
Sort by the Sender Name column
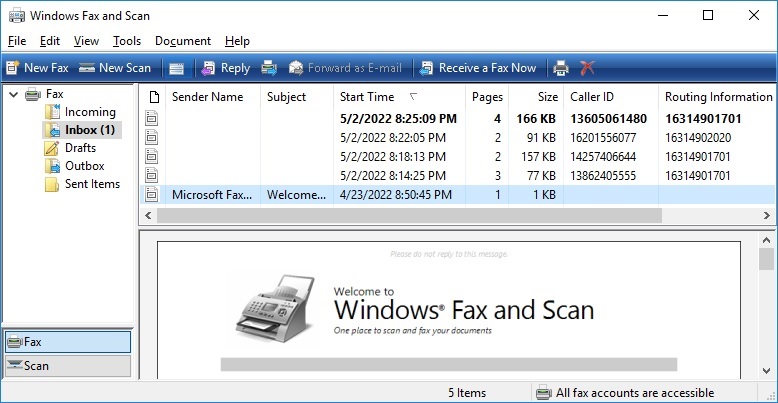(x=213, y=97)
